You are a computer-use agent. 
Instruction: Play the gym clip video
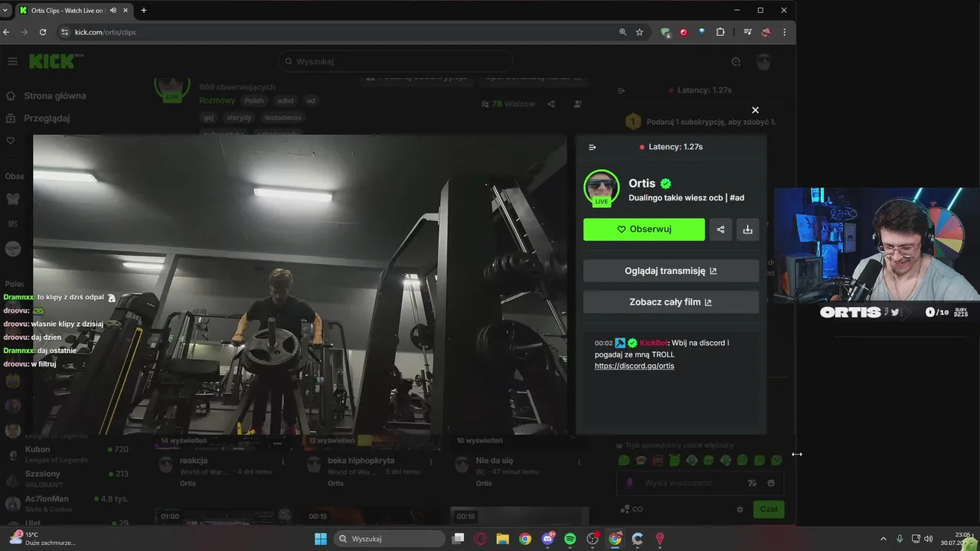pos(300,285)
